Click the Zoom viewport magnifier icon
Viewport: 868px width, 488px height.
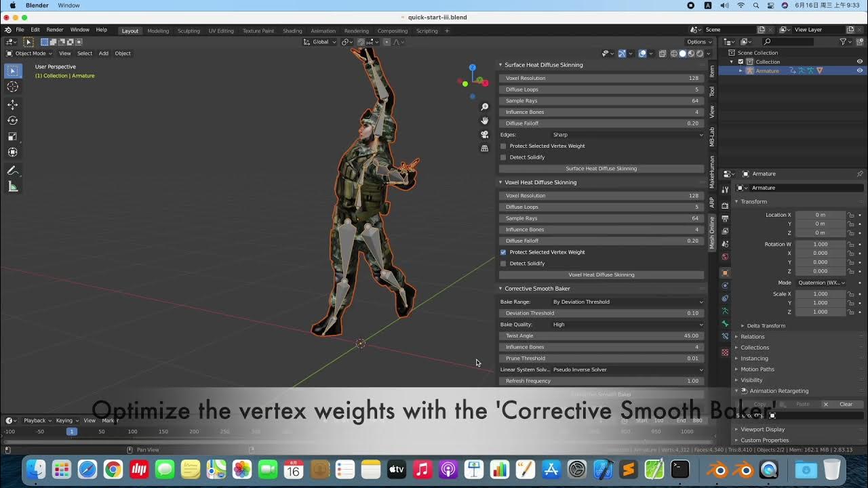(x=484, y=107)
